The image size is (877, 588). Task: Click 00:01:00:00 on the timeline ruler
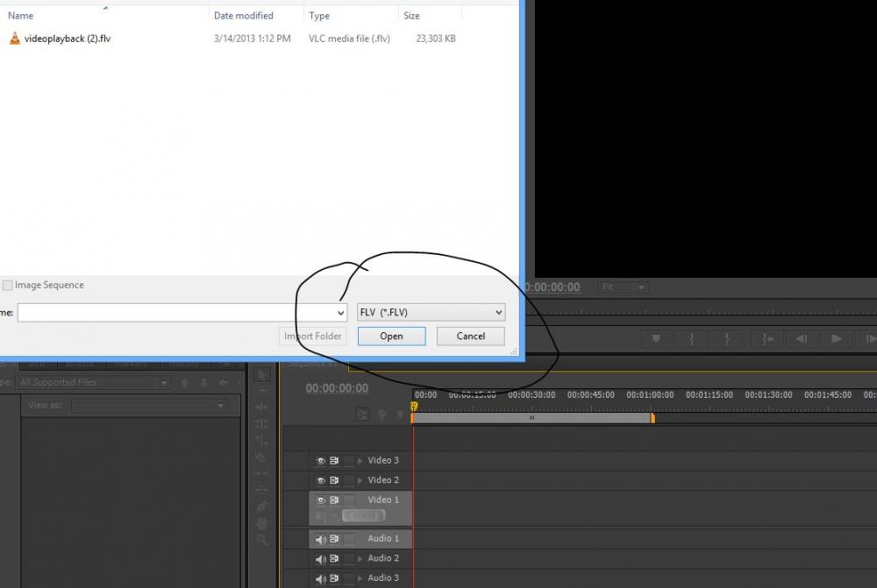(650, 394)
